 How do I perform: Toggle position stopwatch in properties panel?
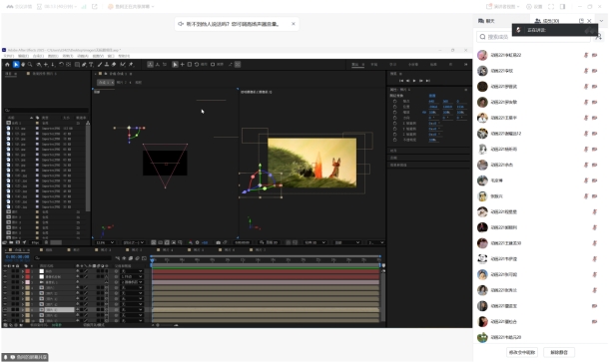(395, 107)
